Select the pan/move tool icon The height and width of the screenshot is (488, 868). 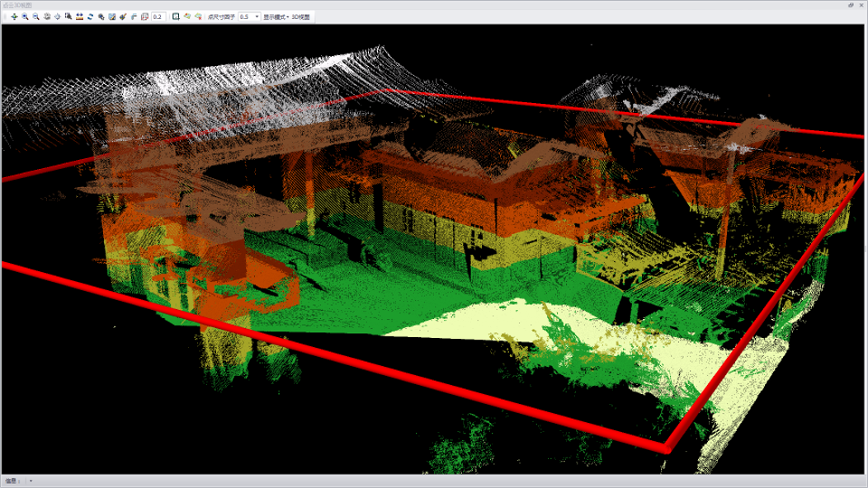(x=14, y=16)
